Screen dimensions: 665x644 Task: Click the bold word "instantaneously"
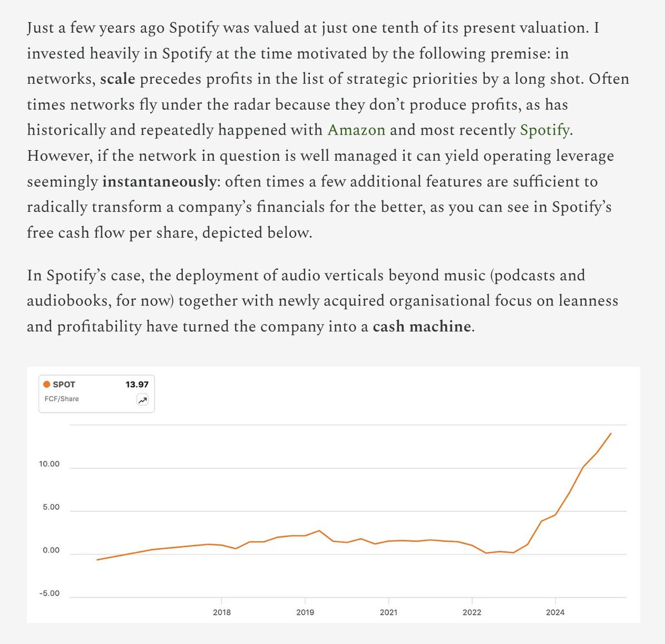pyautogui.click(x=159, y=181)
